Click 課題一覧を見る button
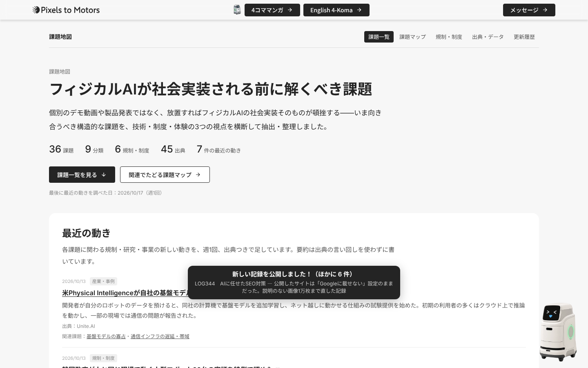The width and height of the screenshot is (588, 368). (82, 175)
